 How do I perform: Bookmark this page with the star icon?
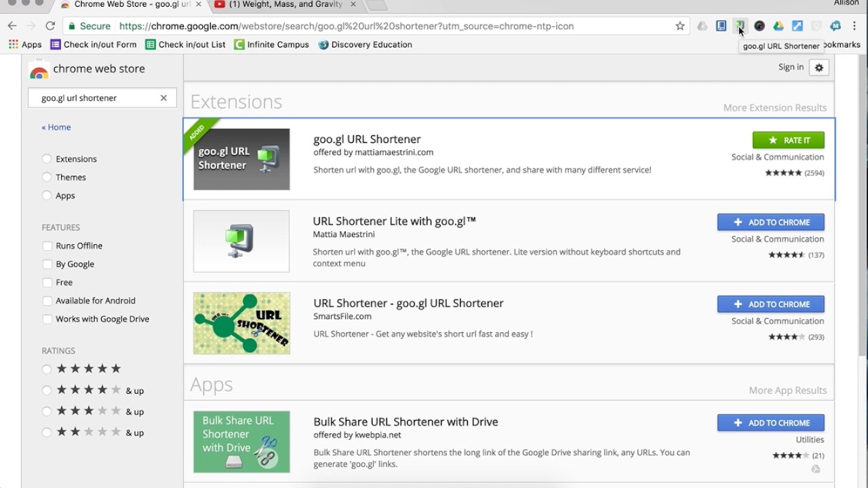[x=680, y=26]
